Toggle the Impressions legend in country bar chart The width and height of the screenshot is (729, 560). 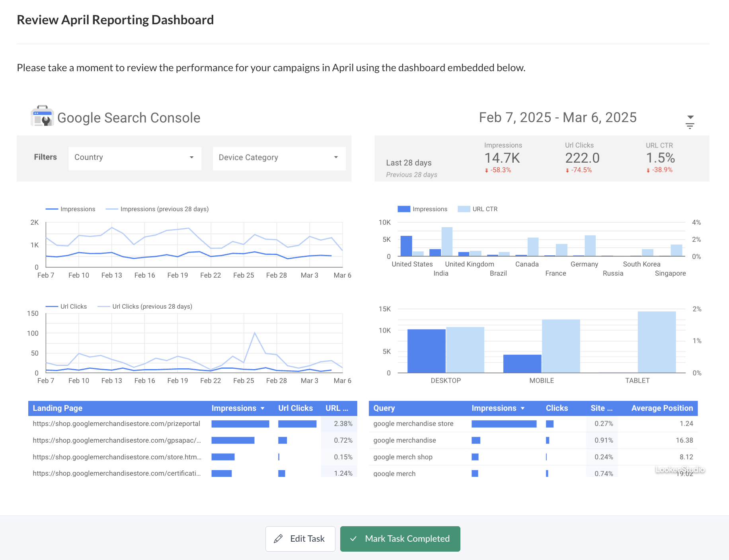click(x=404, y=209)
